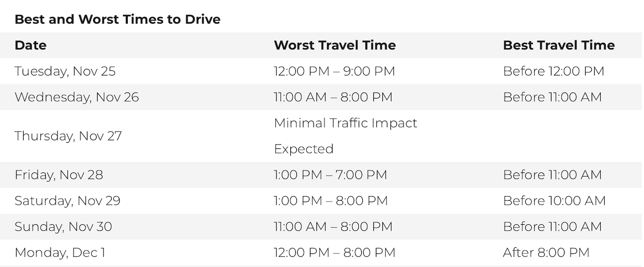This screenshot has height=267, width=644.
Task: Click the Minimal Traffic Impact Expected text
Action: 345,136
